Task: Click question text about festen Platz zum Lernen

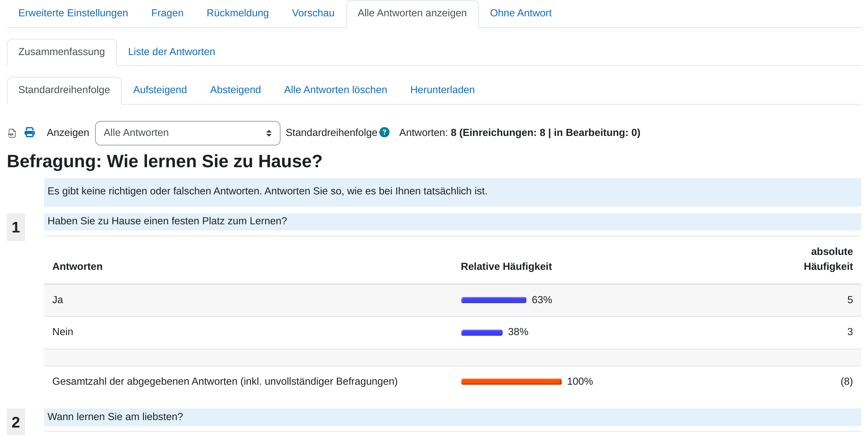Action: [x=167, y=221]
